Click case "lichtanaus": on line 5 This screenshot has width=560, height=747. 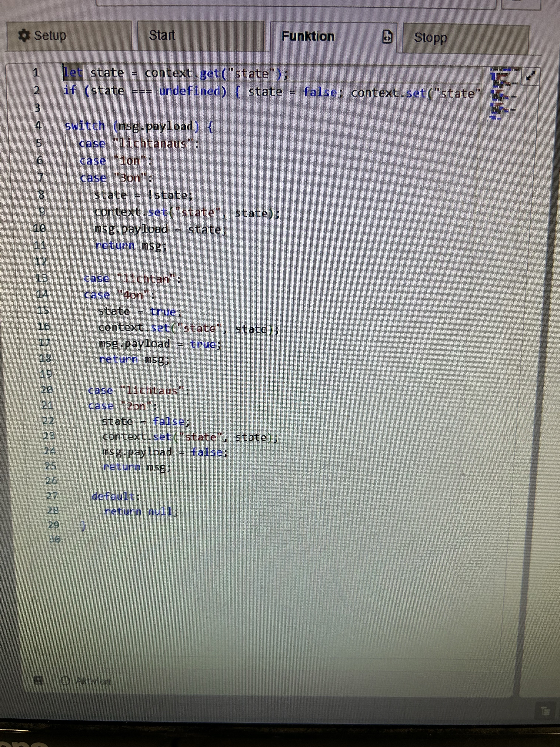coord(139,144)
